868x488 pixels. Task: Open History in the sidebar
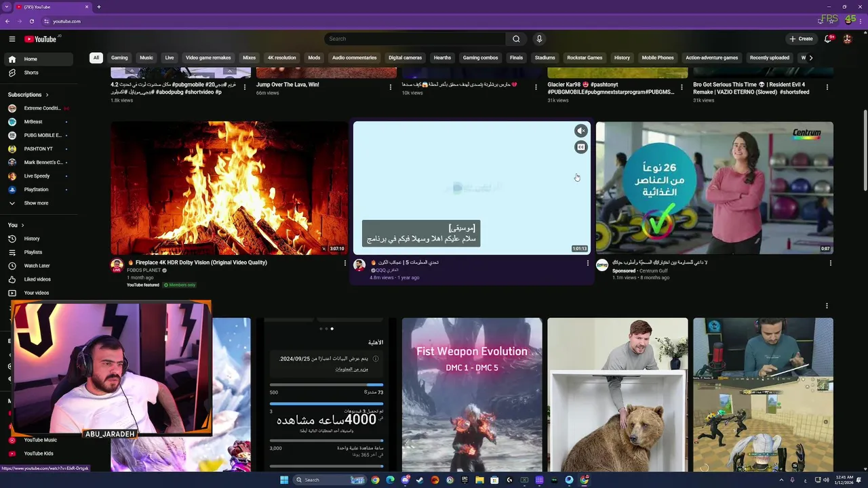click(38, 239)
